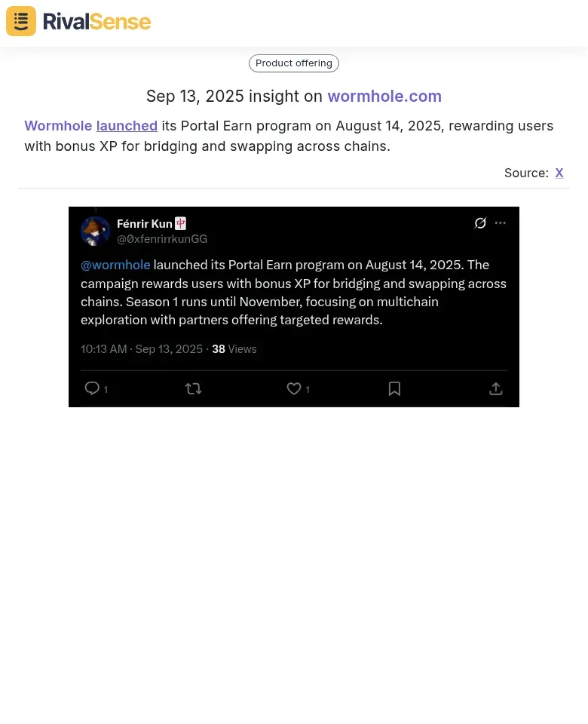
Task: Select the Product offering tag
Action: pos(294,63)
